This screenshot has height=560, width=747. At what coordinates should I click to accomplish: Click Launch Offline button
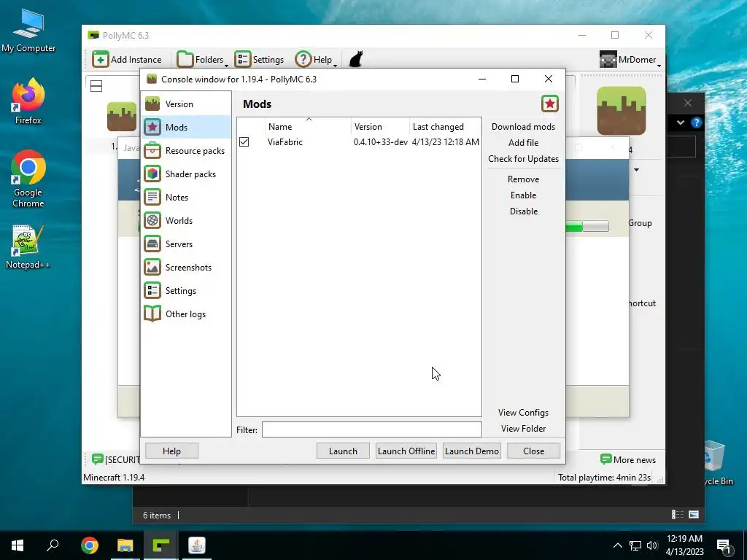tap(406, 451)
